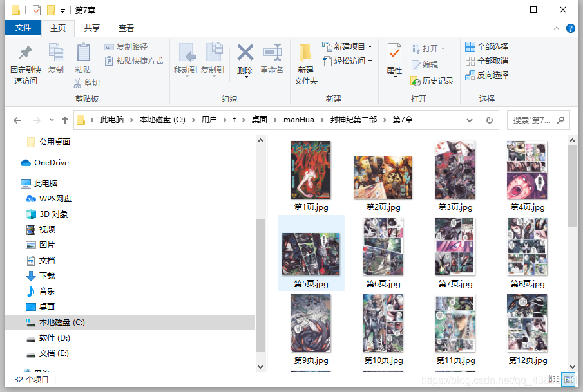Open 图片 folder in the sidebar

[41, 245]
